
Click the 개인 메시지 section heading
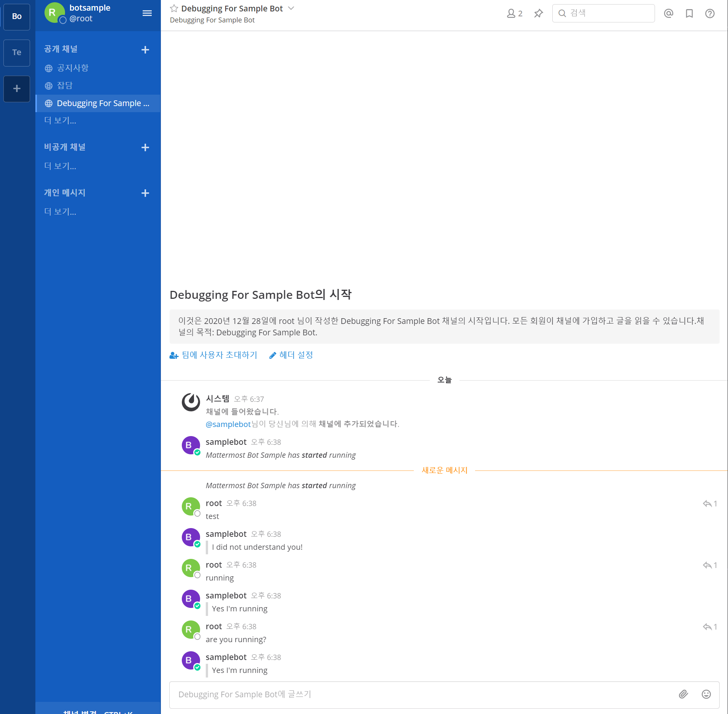coord(65,193)
